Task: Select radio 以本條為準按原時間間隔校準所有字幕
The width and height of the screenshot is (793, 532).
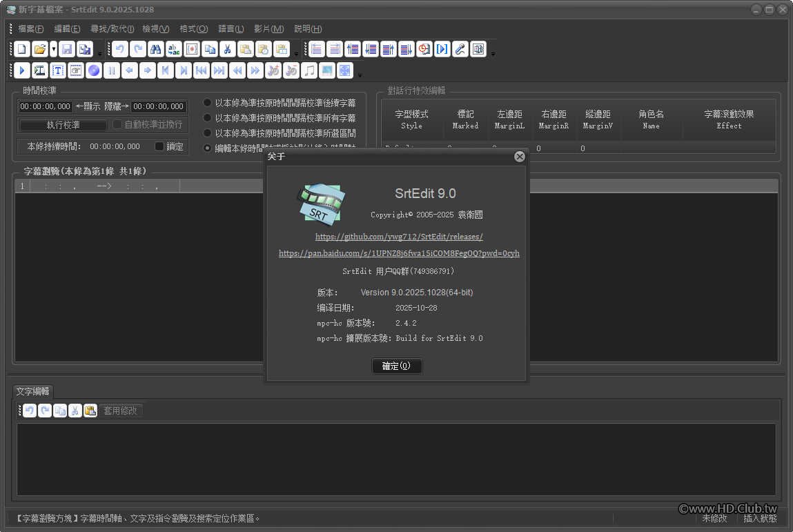Action: 207,118
